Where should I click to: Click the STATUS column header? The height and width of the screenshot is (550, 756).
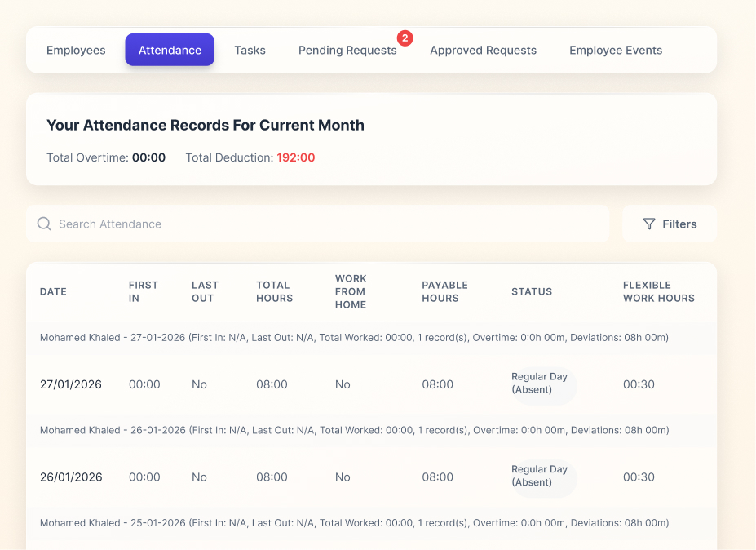[532, 291]
